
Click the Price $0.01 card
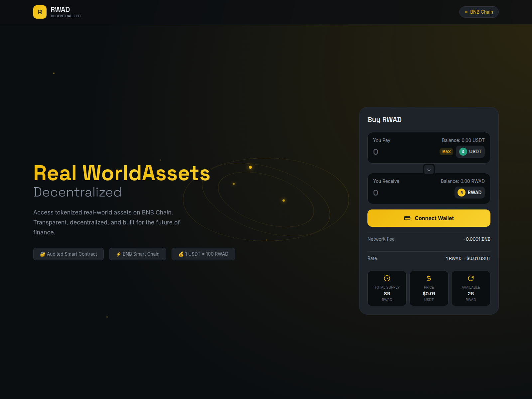pyautogui.click(x=429, y=288)
